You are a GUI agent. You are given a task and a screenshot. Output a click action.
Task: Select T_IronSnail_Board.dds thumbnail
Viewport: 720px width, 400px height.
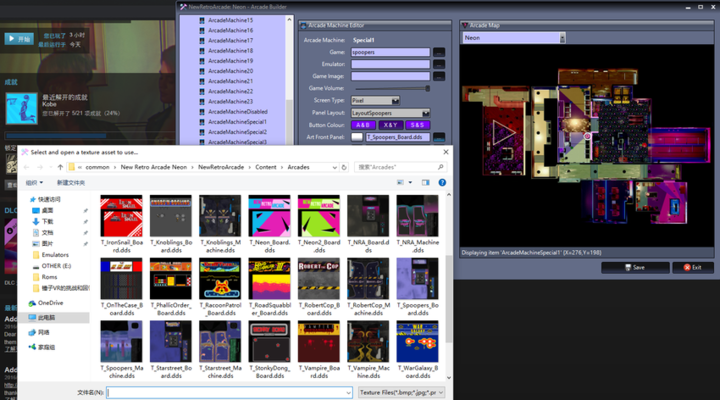(121, 216)
